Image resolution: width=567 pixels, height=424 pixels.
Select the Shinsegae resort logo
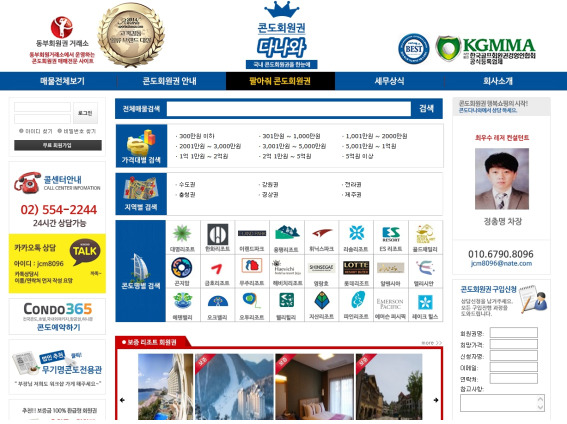321,267
